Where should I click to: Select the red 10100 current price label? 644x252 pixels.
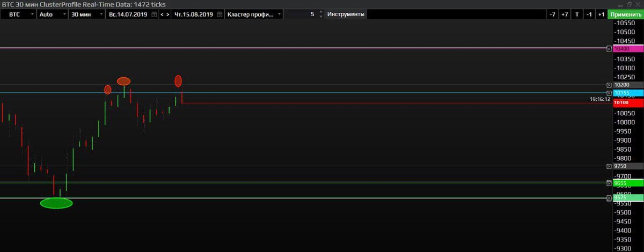tap(628, 102)
